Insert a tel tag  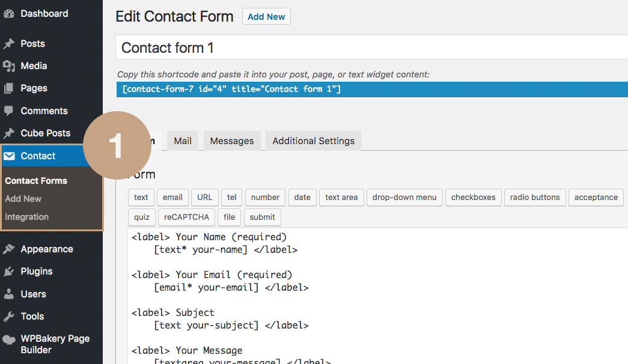coord(232,198)
